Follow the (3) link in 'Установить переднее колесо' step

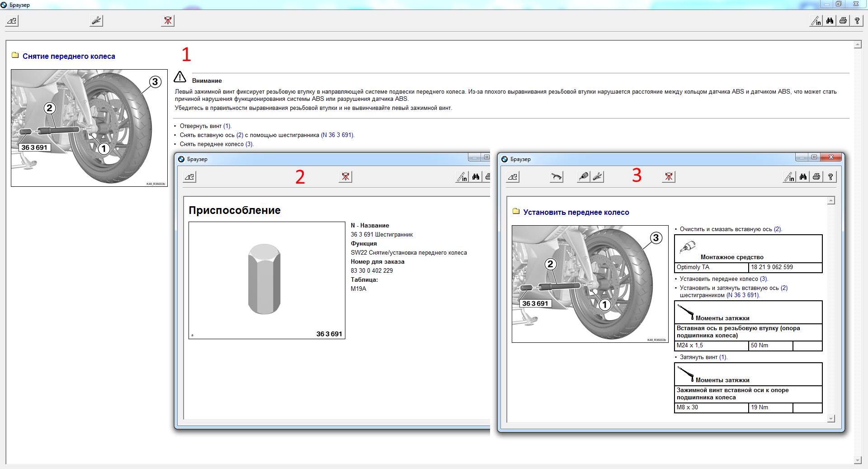click(x=764, y=279)
